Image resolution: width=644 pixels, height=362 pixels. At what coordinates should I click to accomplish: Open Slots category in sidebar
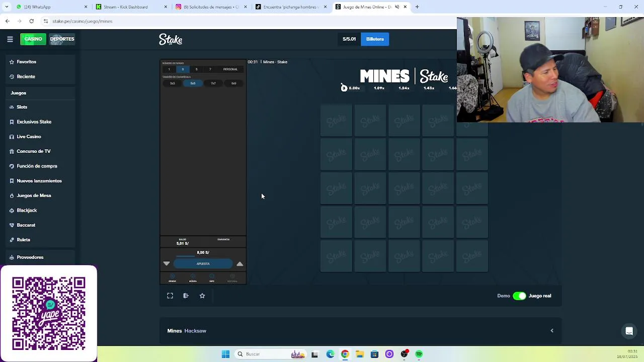(x=22, y=107)
